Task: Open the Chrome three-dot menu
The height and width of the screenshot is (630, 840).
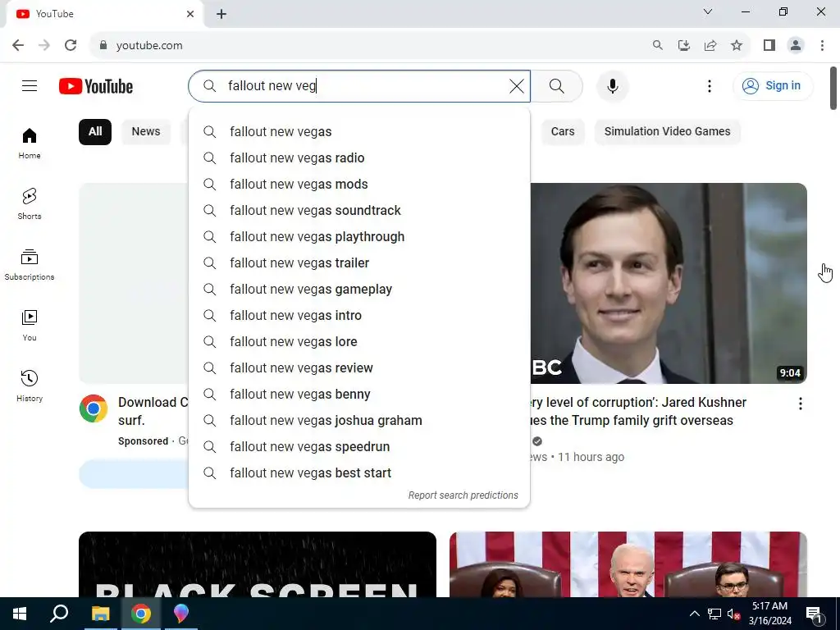Action: tap(822, 46)
